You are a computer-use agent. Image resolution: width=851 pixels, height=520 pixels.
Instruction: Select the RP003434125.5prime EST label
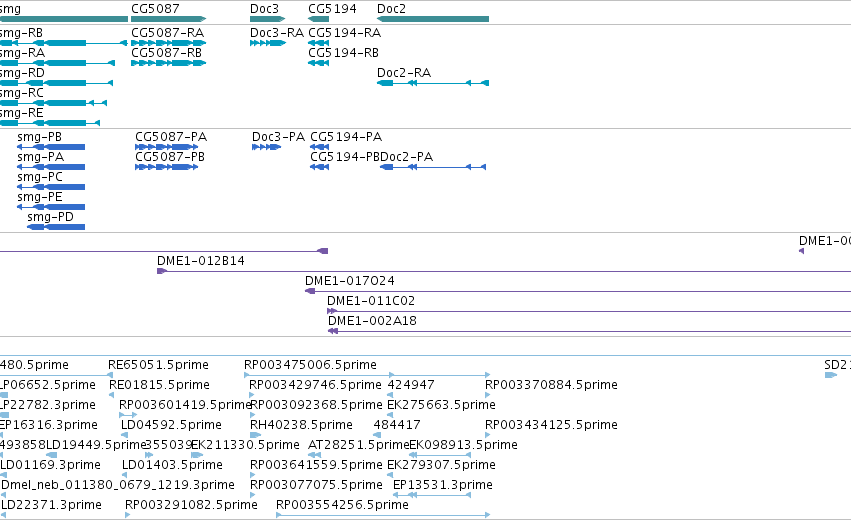551,425
